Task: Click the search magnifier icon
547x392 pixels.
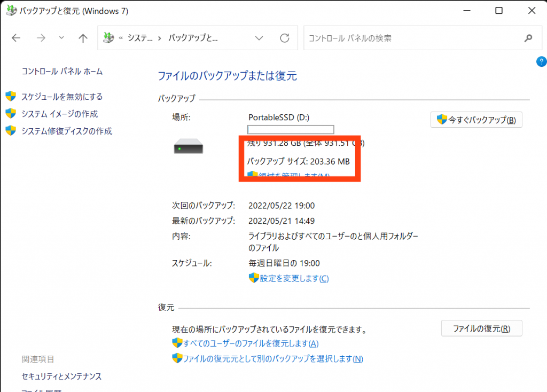Action: point(528,38)
